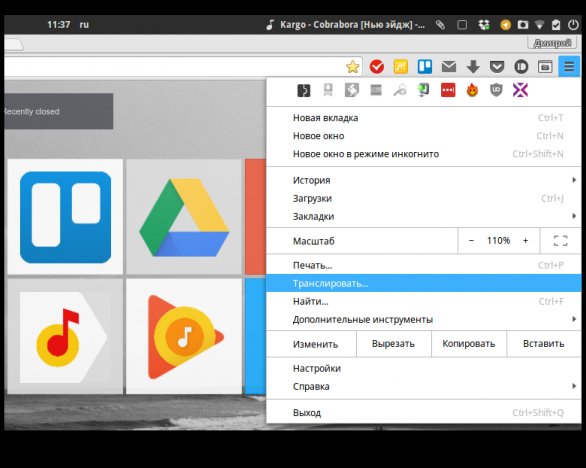Expand the Закладки submenu
586x468 pixels.
click(424, 216)
